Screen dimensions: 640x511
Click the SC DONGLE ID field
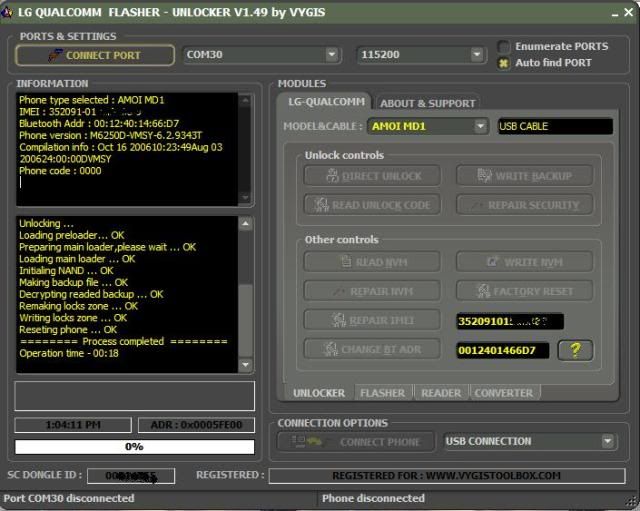131,476
